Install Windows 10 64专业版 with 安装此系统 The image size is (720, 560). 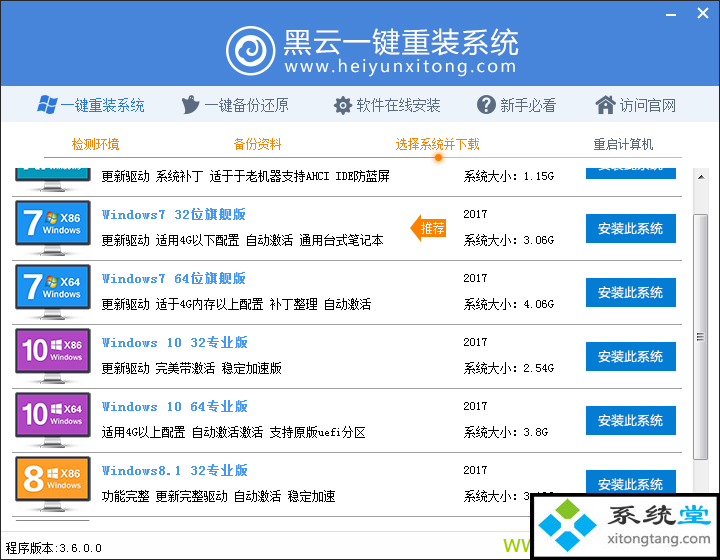(x=630, y=420)
